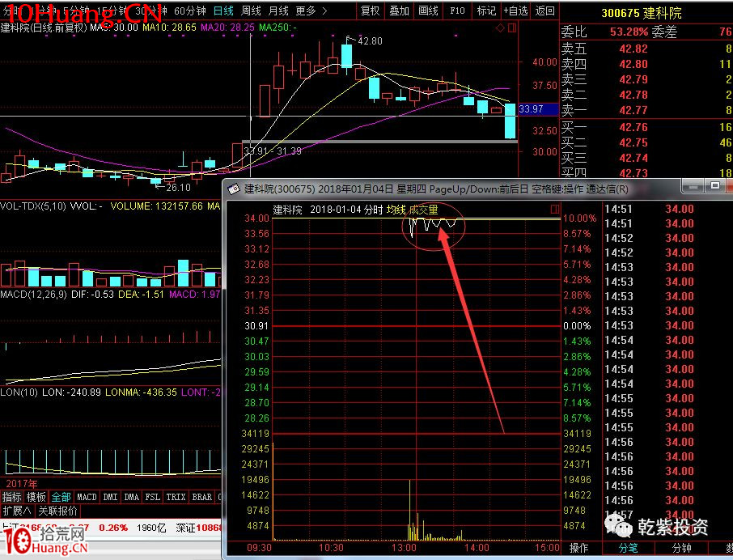This screenshot has height=560, width=733.
Task: Choose the FSL indicator tab
Action: point(152,497)
